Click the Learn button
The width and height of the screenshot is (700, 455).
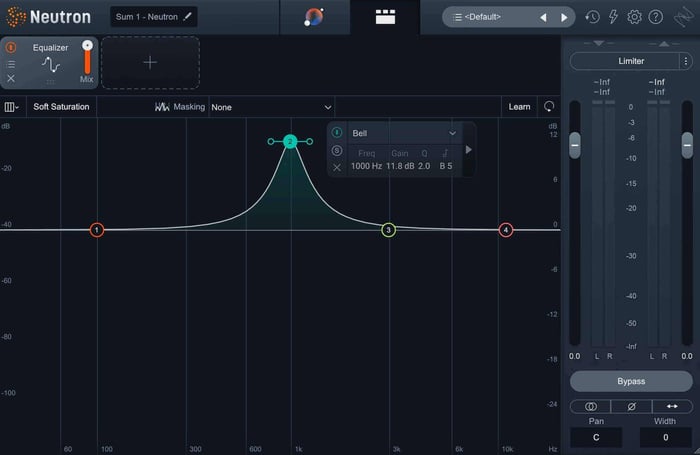point(519,107)
